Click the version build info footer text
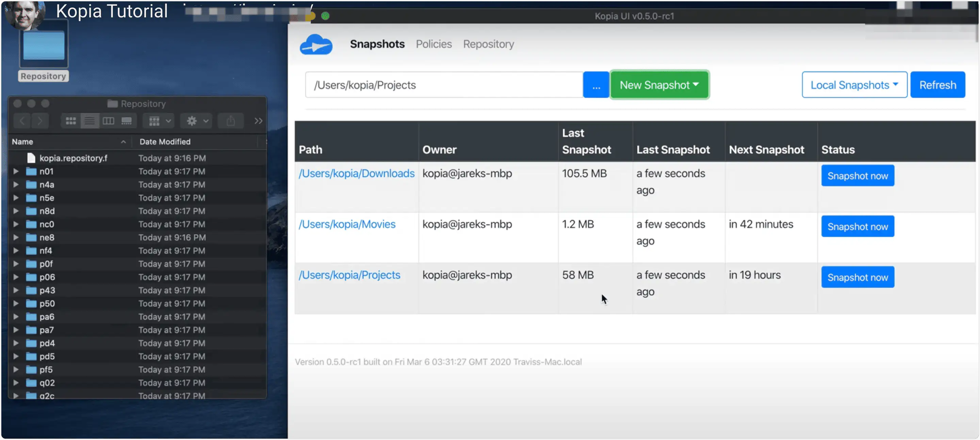Image resolution: width=980 pixels, height=440 pixels. [x=438, y=362]
